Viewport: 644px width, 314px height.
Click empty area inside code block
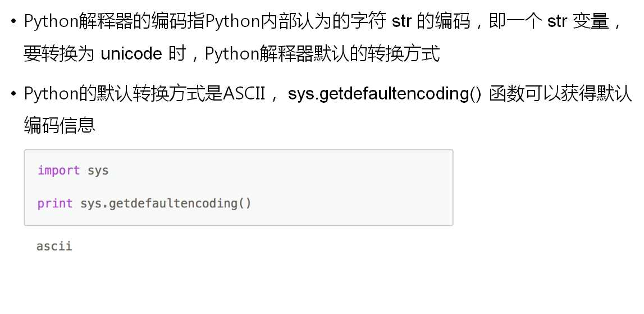point(349,187)
